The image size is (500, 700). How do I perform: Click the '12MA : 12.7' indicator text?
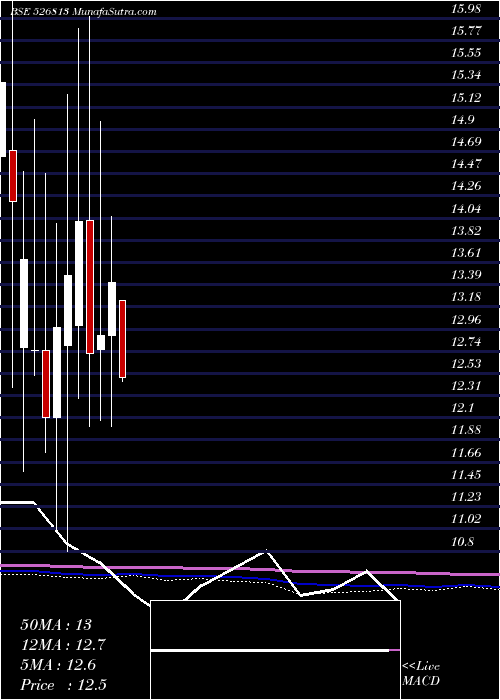[63, 645]
